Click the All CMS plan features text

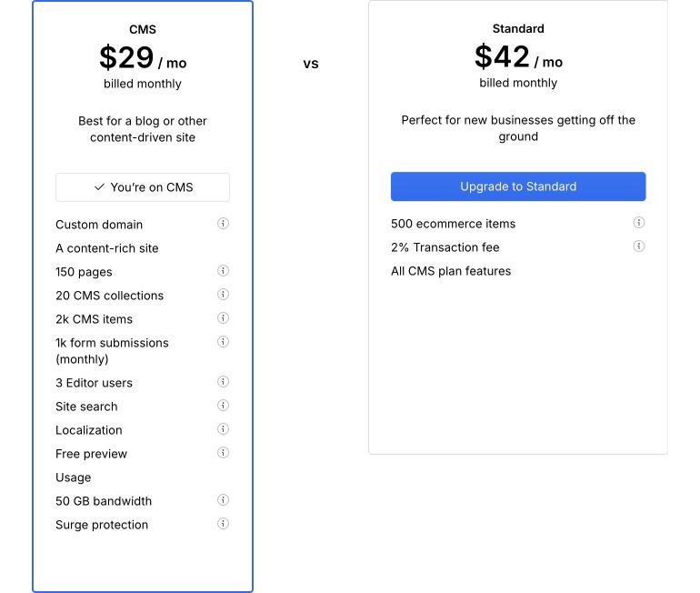click(x=451, y=271)
